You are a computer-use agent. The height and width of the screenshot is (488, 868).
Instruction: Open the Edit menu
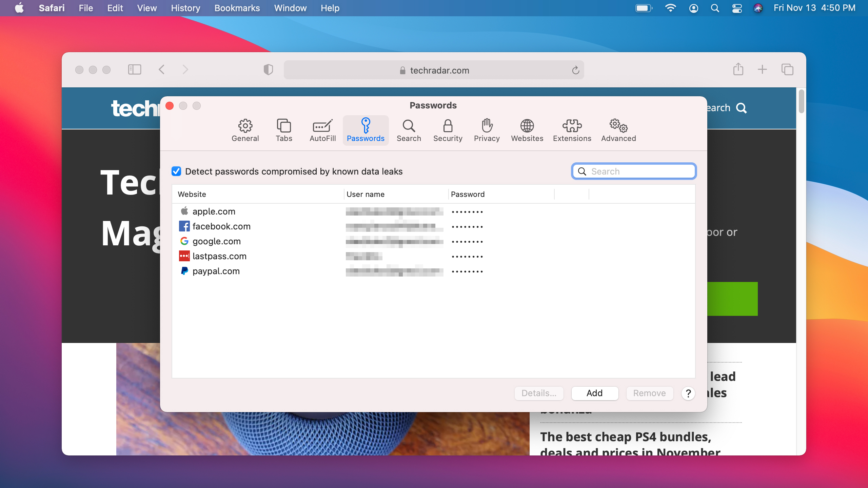click(x=115, y=8)
